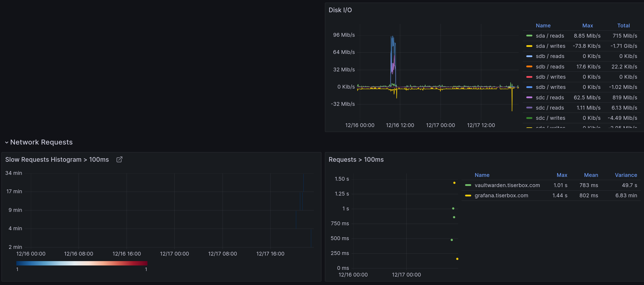Click the Slow Requests Histogram panel title

tap(57, 159)
